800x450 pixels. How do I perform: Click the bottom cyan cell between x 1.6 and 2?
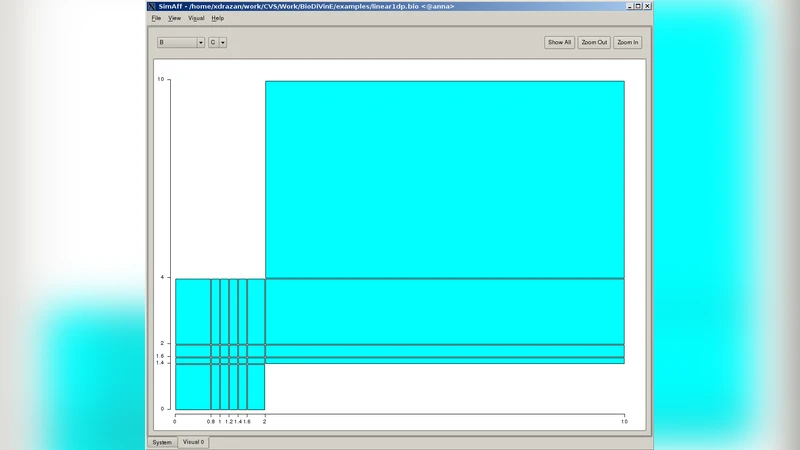pyautogui.click(x=255, y=387)
